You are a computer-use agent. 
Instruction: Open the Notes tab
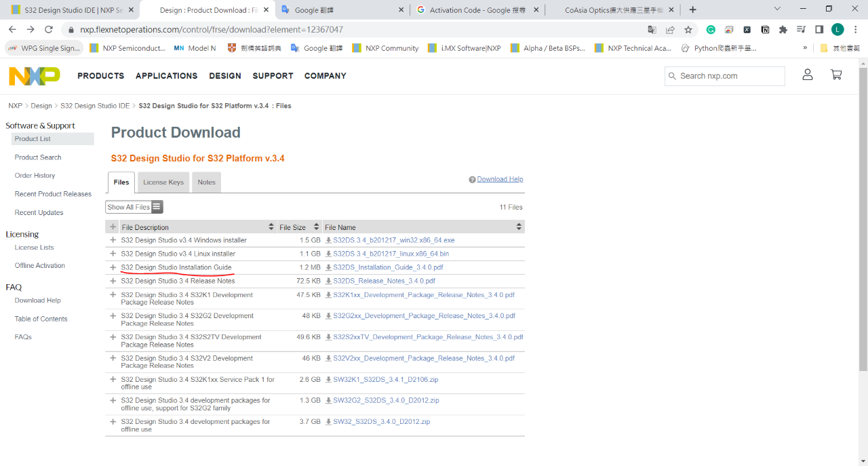coord(206,182)
